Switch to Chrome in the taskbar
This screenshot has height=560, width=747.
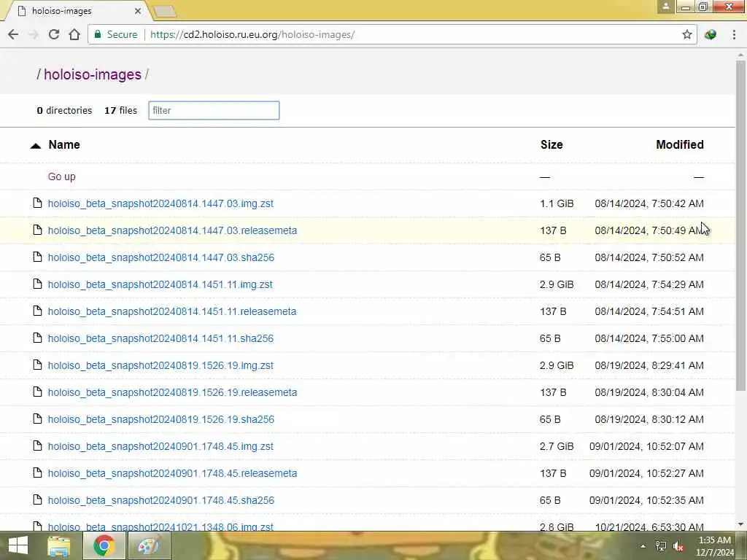pos(104,545)
